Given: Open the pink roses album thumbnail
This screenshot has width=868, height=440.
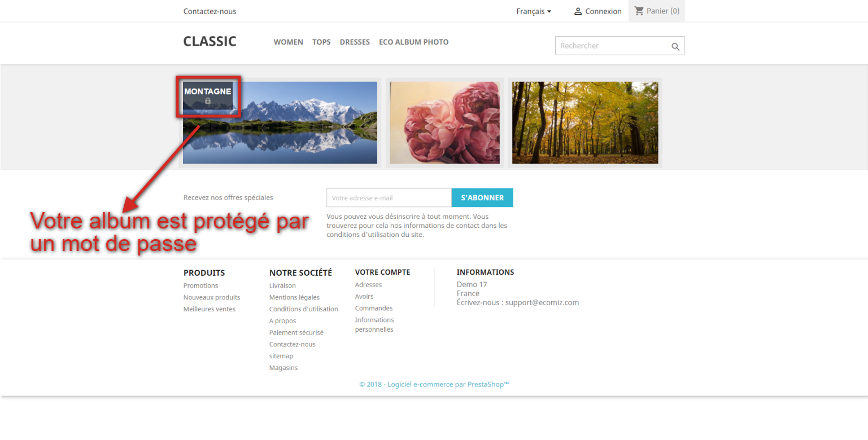Looking at the screenshot, I should tap(444, 122).
